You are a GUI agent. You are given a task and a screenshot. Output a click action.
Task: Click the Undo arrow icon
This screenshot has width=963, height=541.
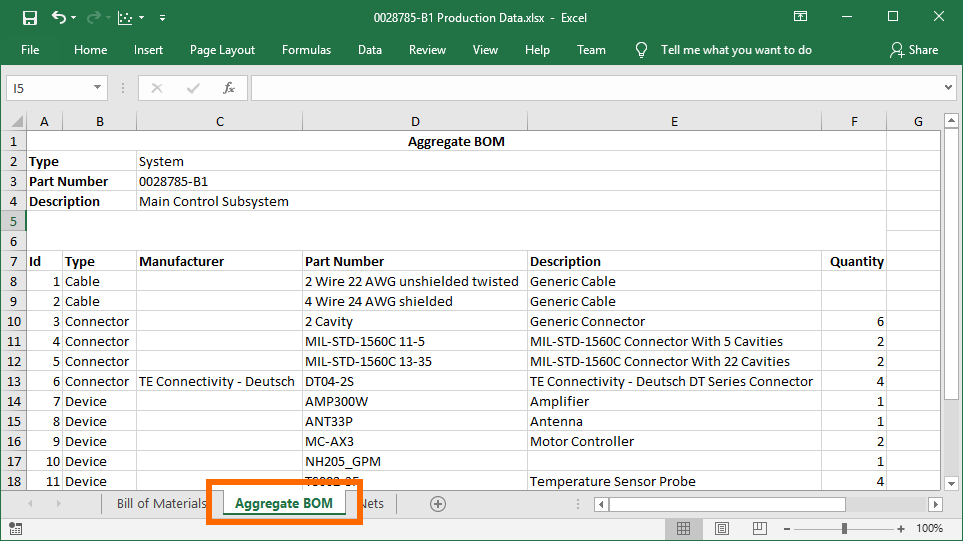pyautogui.click(x=58, y=17)
